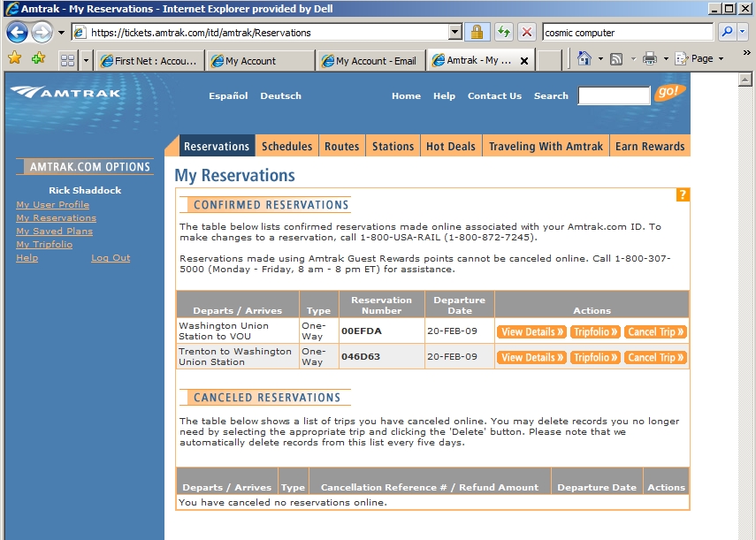Cancel Trip for reservation 046D63
Viewport: 756px width, 540px height.
point(655,357)
